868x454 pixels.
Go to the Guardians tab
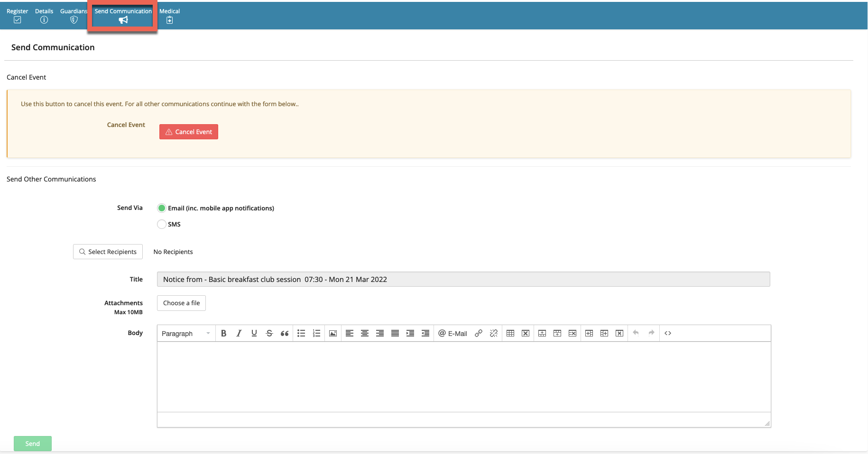[74, 15]
